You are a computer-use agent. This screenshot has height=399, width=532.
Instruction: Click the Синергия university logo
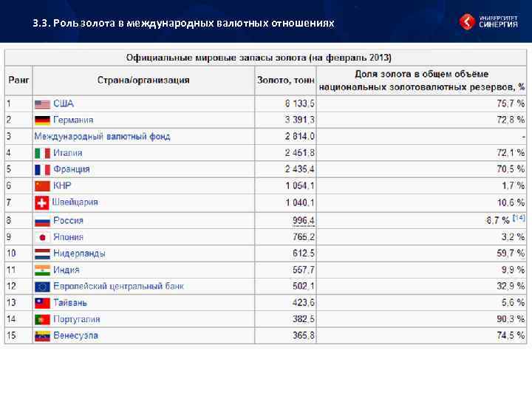pos(488,21)
